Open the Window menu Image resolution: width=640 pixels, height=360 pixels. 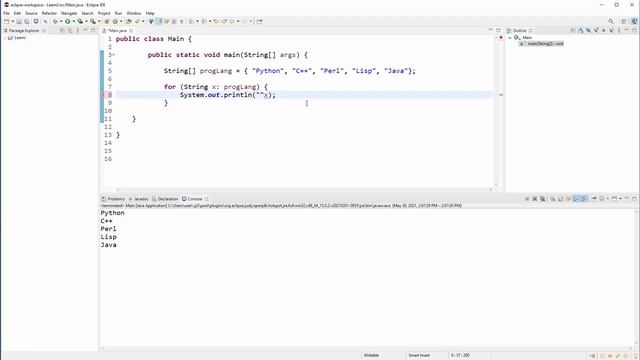[x=133, y=13]
